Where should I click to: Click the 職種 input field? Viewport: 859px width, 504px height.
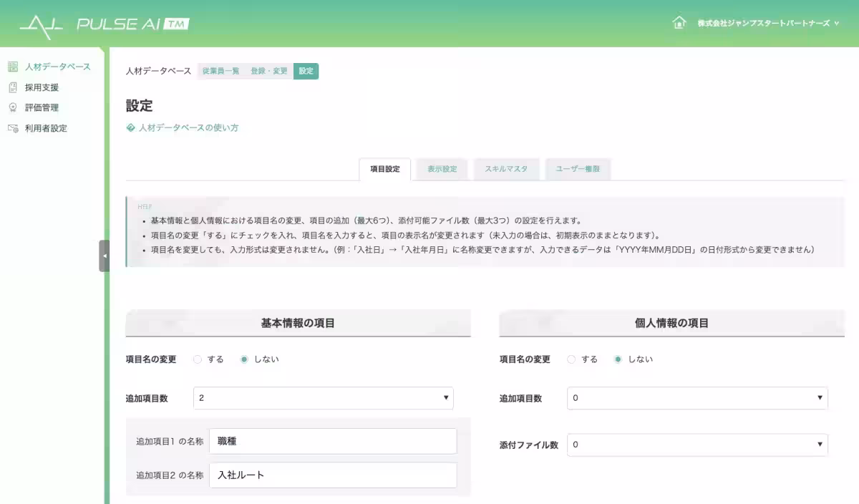tap(333, 441)
